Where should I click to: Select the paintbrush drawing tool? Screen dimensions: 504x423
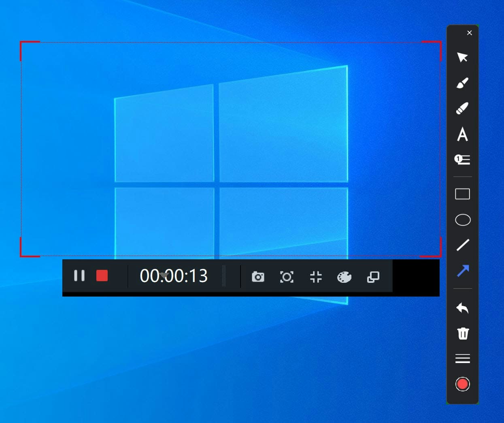(x=462, y=83)
